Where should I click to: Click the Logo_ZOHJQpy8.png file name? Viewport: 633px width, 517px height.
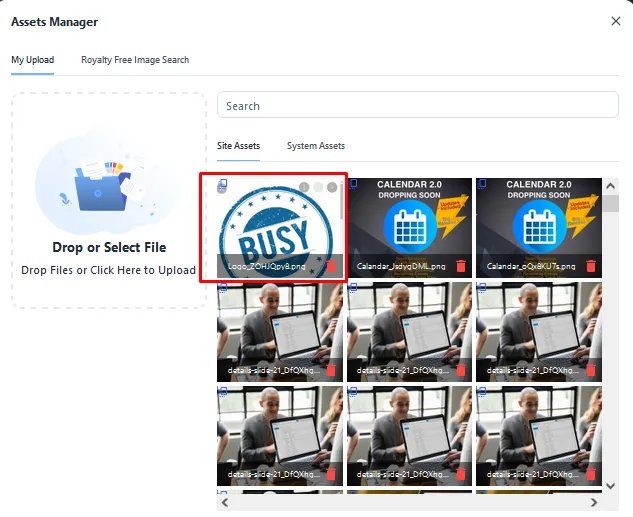coord(266,266)
